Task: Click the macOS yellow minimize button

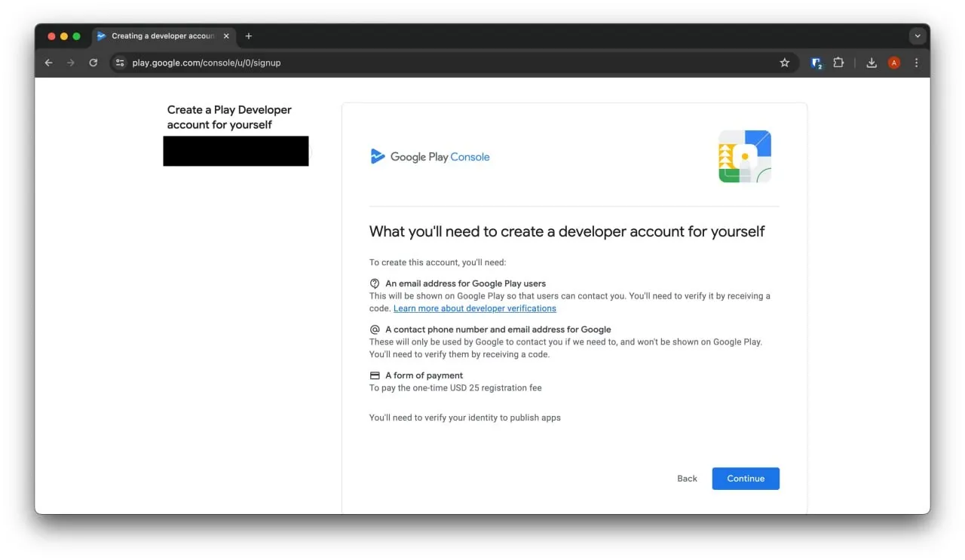Action: (64, 36)
